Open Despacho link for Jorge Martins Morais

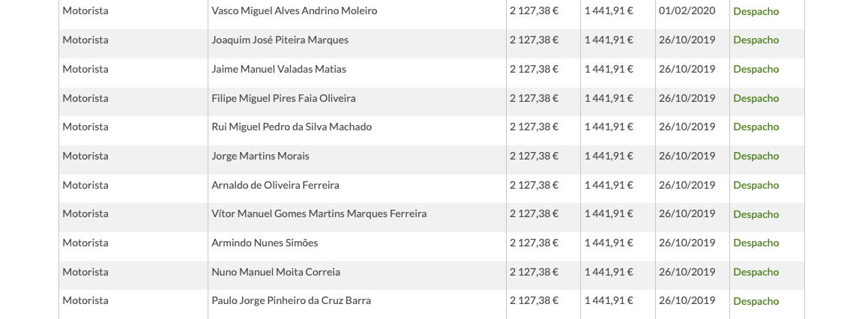[756, 157]
